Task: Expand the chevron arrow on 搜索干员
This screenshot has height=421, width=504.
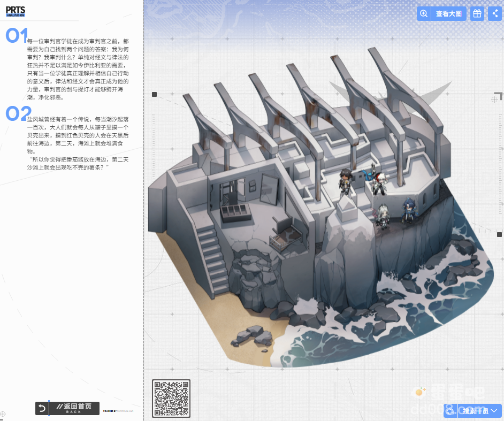Action: 494,411
